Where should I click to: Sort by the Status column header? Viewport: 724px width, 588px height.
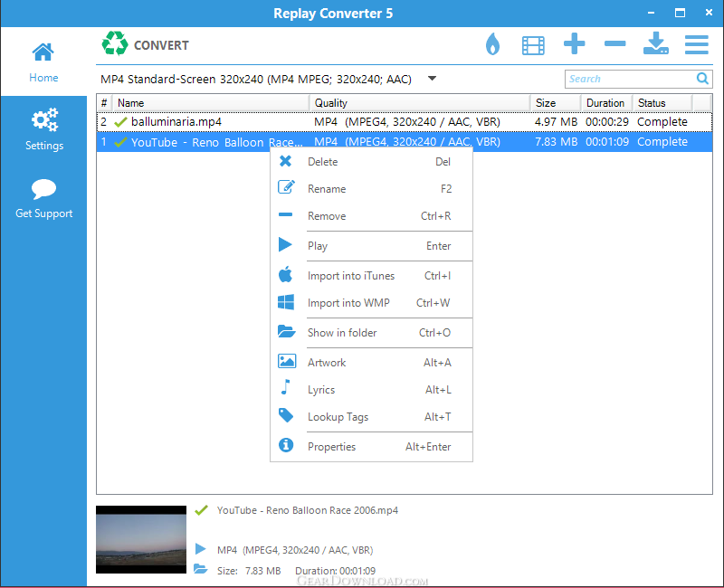point(662,103)
